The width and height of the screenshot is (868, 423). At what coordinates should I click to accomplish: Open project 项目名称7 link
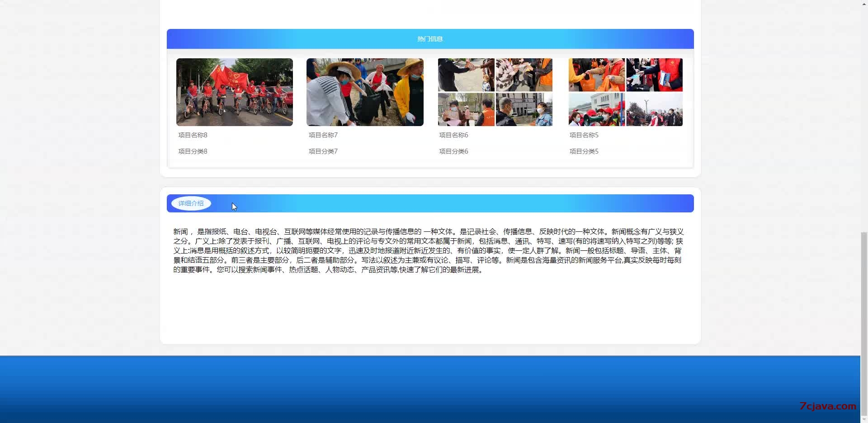coord(322,135)
